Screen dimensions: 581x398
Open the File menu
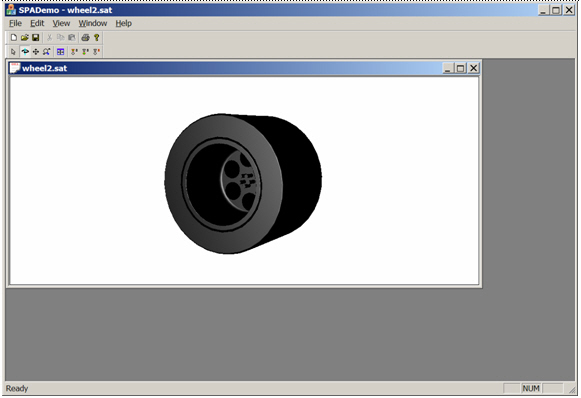15,23
